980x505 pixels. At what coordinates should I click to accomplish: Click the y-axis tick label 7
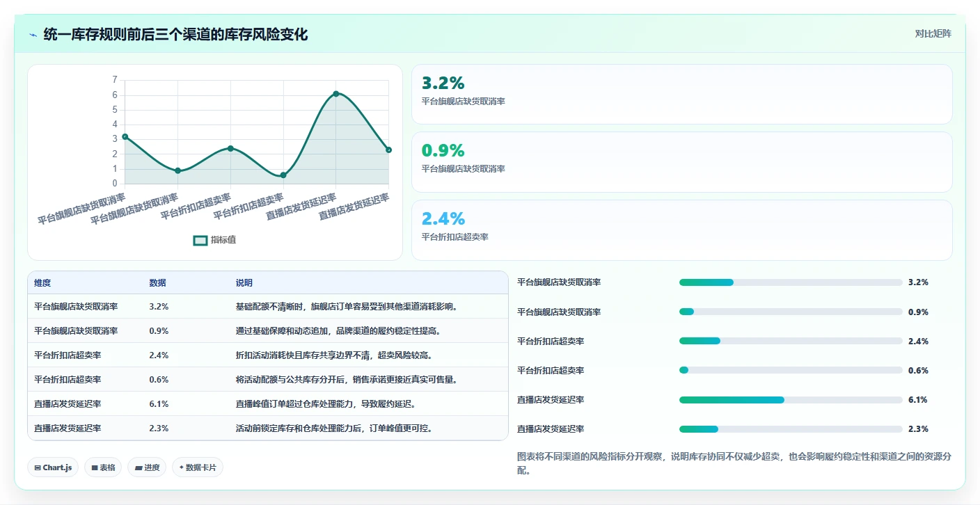coord(115,80)
